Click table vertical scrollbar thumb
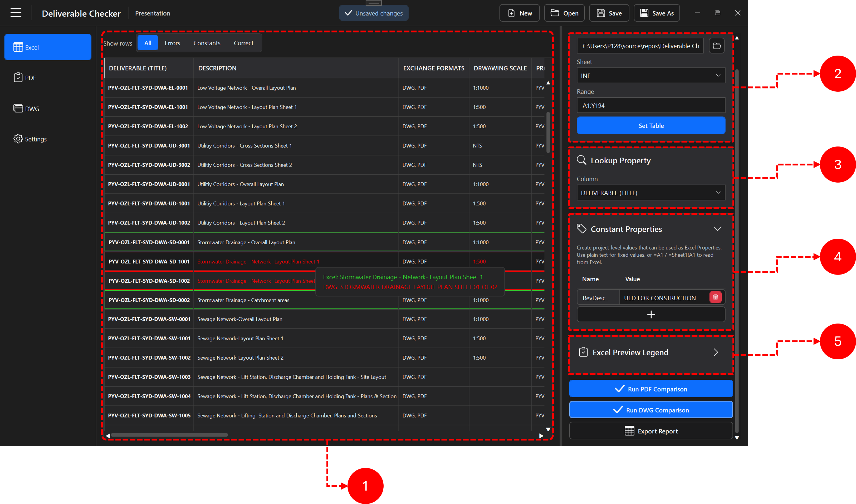Viewport: 856px width, 504px height. (548, 133)
